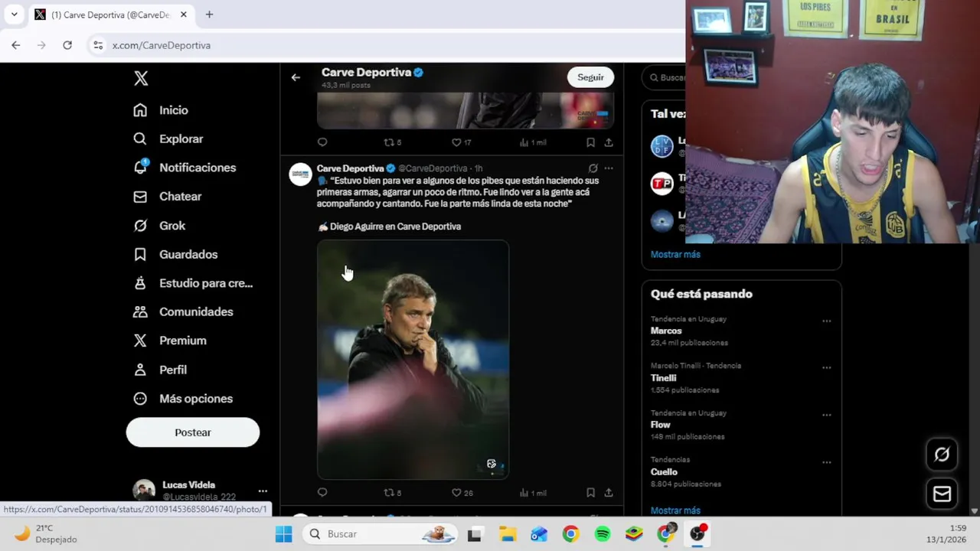Reload the page

click(67, 45)
